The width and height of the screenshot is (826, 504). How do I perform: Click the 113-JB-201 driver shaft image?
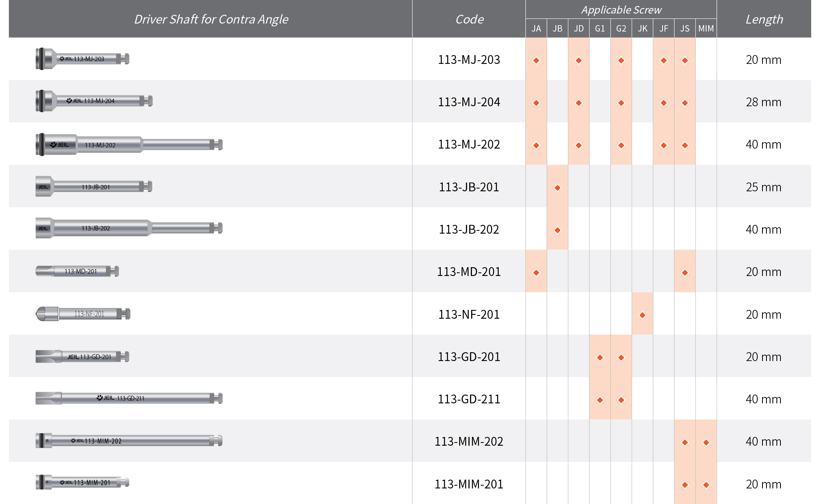[x=94, y=187]
